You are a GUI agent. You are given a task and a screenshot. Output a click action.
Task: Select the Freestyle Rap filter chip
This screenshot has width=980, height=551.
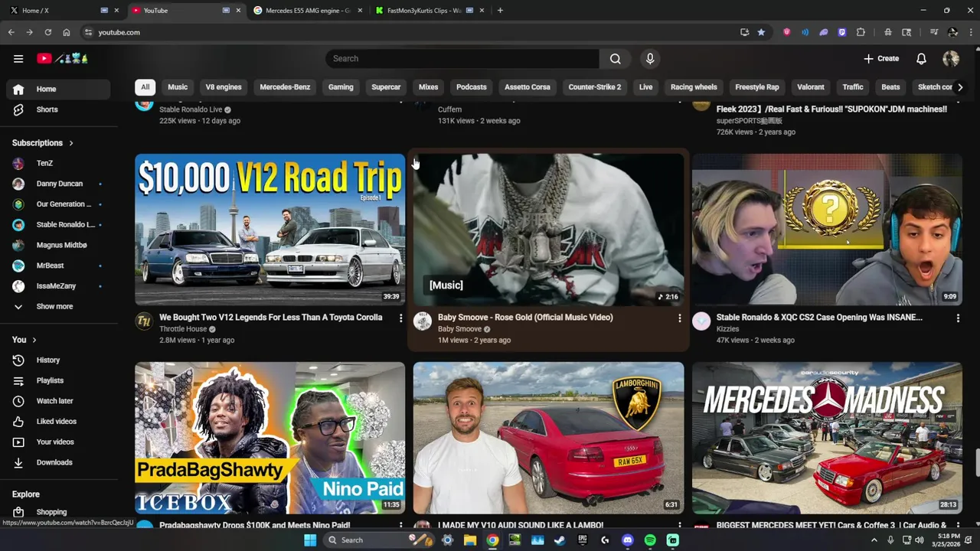click(x=756, y=86)
